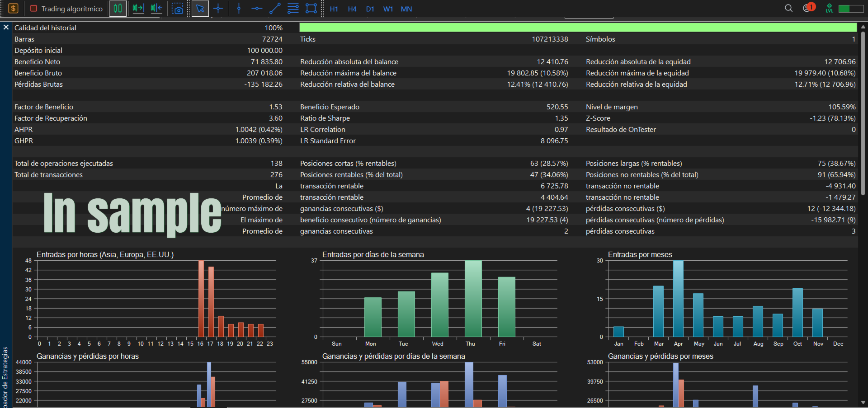
Task: Toggle the Trading algorítmico button
Action: tap(66, 9)
